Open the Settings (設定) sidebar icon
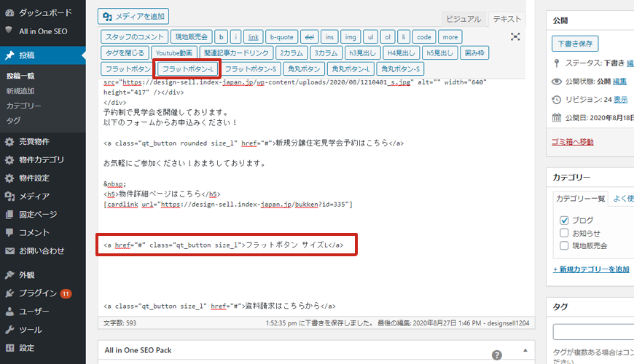 (9, 348)
